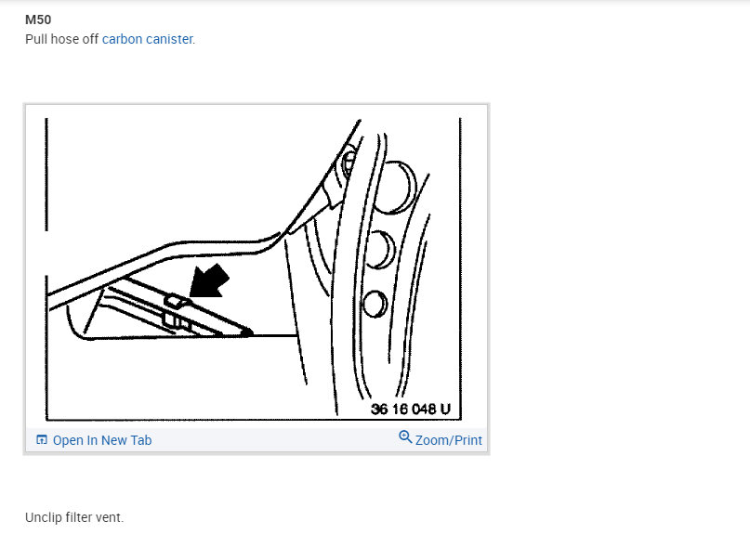Click the smallest bottom circle in diagram
The width and height of the screenshot is (750, 560).
[x=375, y=304]
